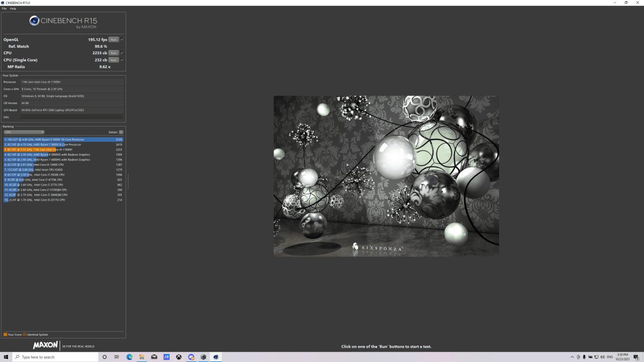
Task: Click the OS field showing Windows 8
Action: coord(71,96)
